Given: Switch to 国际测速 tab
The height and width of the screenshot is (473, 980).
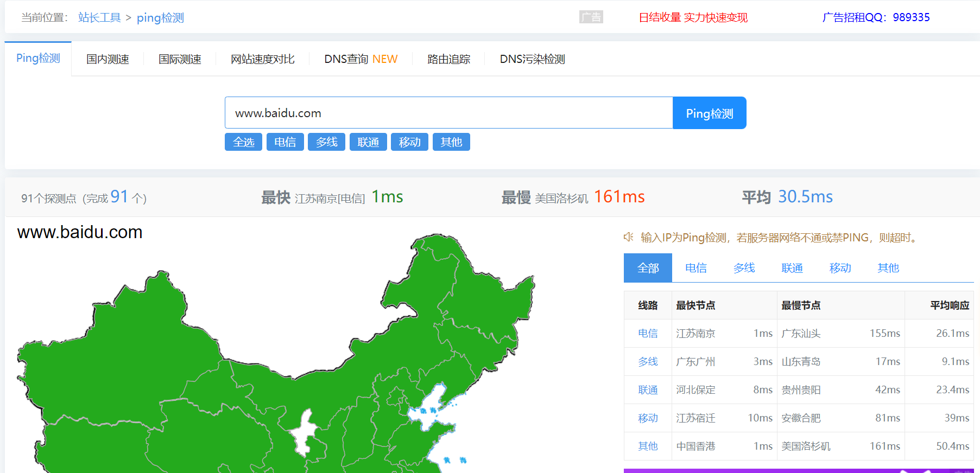Looking at the screenshot, I should (x=180, y=59).
